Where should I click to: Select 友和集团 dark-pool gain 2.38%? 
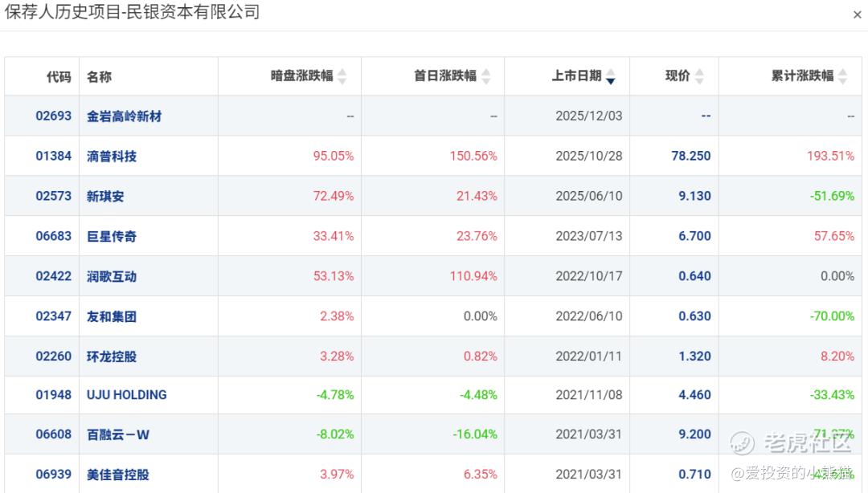pyautogui.click(x=337, y=316)
